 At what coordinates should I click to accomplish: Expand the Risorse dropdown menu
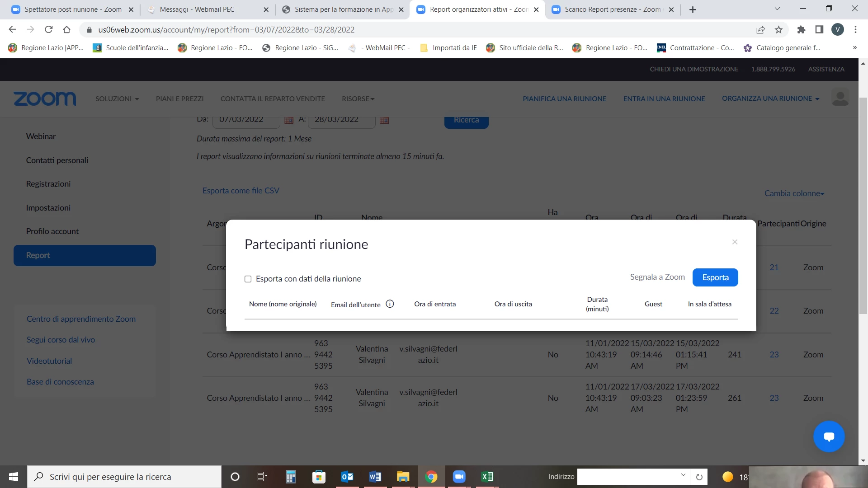pos(358,99)
